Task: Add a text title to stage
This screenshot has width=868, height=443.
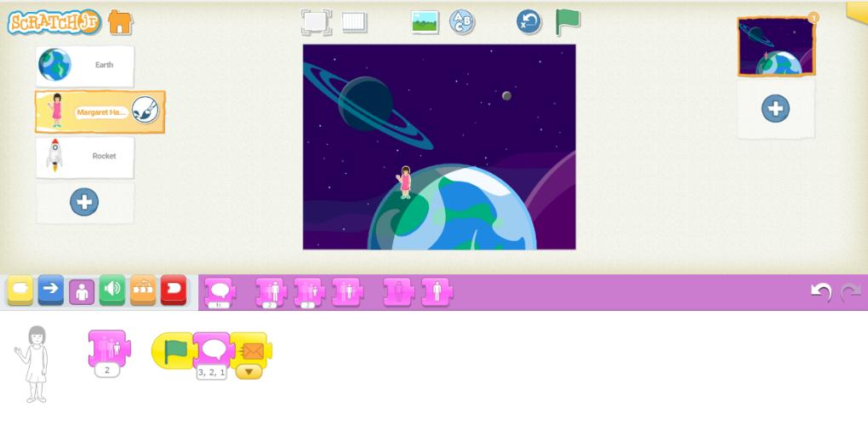Action: coord(462,23)
